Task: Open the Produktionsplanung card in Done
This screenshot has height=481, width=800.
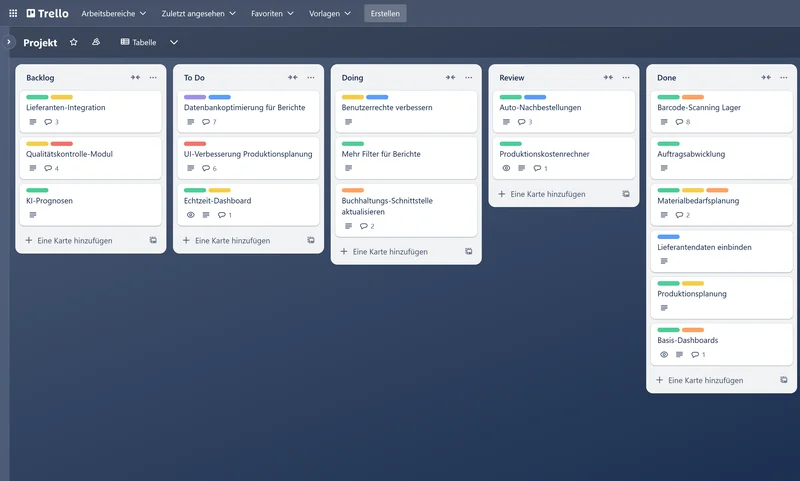Action: (x=721, y=297)
